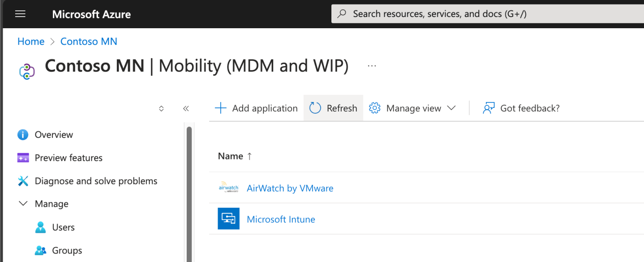
Task: Open the hamburger portal menu
Action: coord(20,14)
